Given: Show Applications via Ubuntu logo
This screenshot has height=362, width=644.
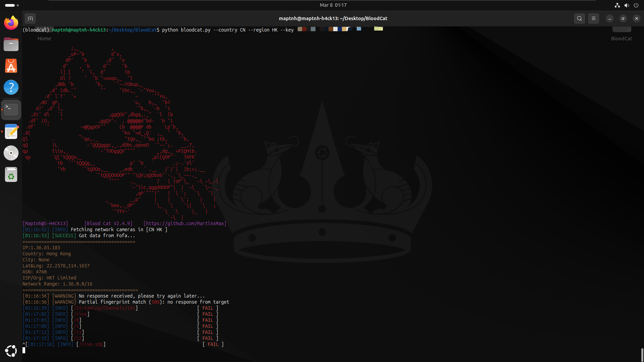Looking at the screenshot, I should pyautogui.click(x=11, y=351).
